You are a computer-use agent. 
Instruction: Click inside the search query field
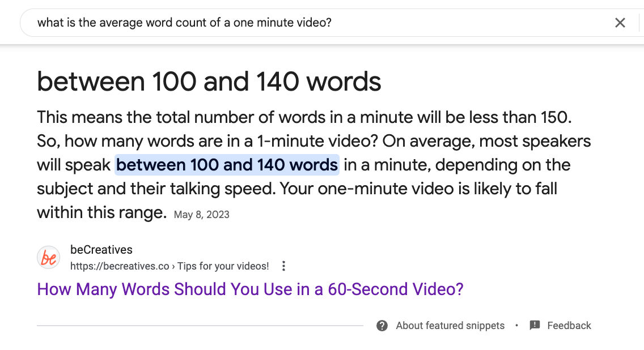(x=227, y=23)
